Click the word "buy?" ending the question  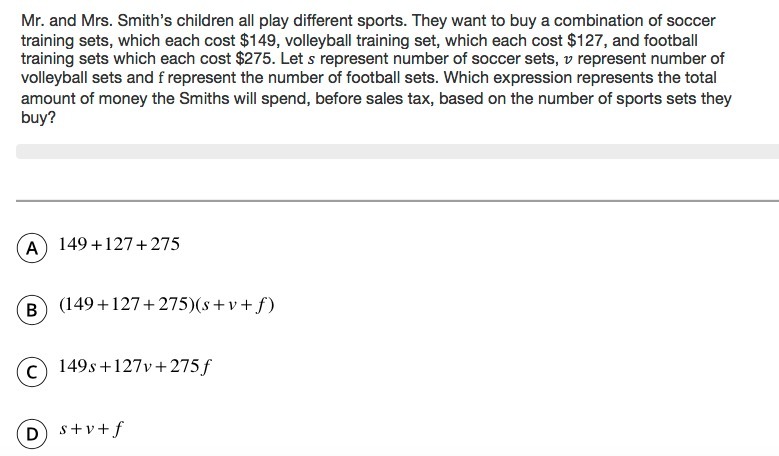tap(39, 117)
